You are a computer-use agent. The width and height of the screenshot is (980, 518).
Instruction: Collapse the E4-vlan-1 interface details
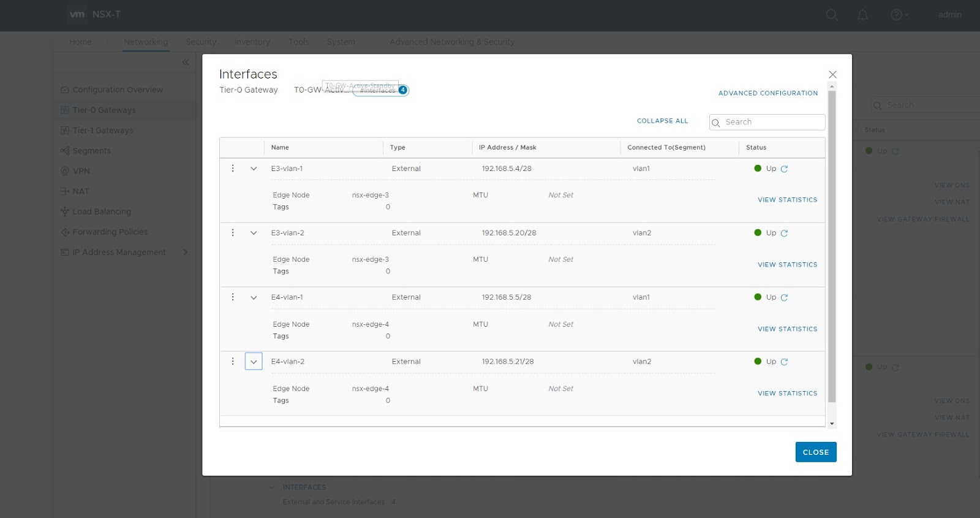click(254, 297)
